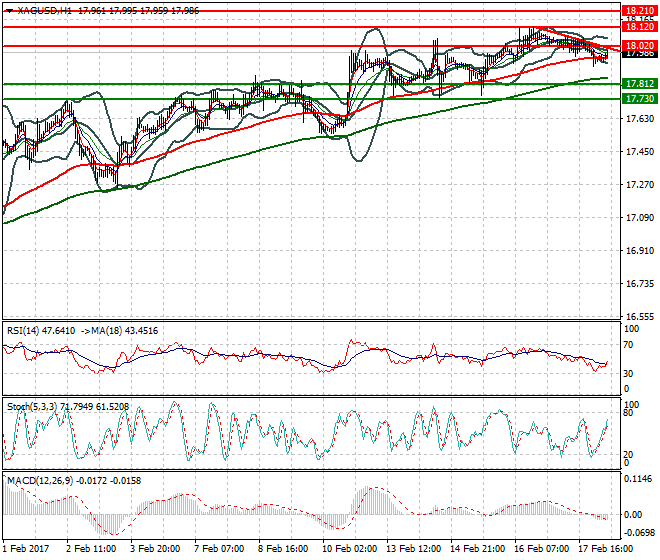Click the RSI 70 level axis value

tap(628, 345)
